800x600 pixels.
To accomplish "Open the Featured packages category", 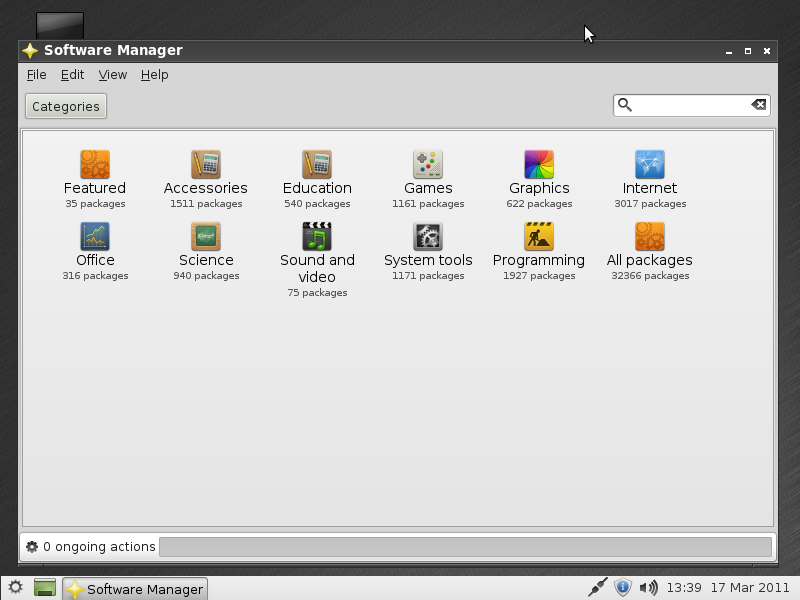I will coord(95,175).
